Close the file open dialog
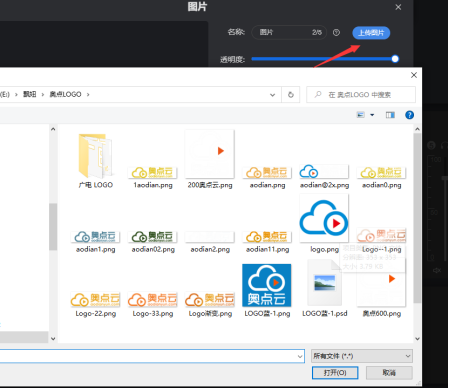Viewport: 449px width, 389px height. point(414,75)
